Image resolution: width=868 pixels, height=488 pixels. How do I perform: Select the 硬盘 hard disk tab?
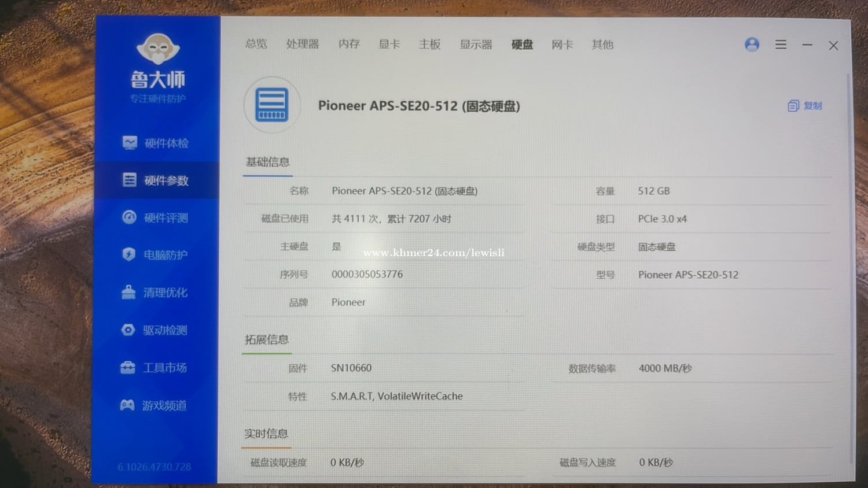(x=522, y=45)
